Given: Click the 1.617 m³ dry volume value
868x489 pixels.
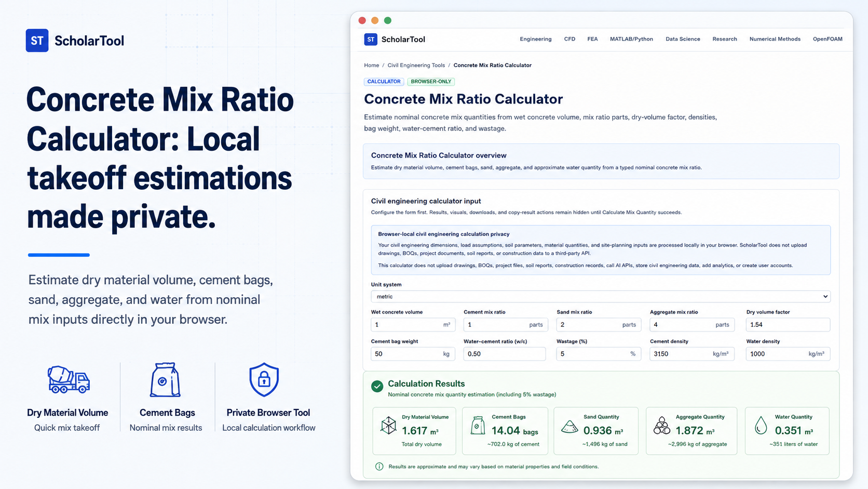Looking at the screenshot, I should [x=420, y=431].
